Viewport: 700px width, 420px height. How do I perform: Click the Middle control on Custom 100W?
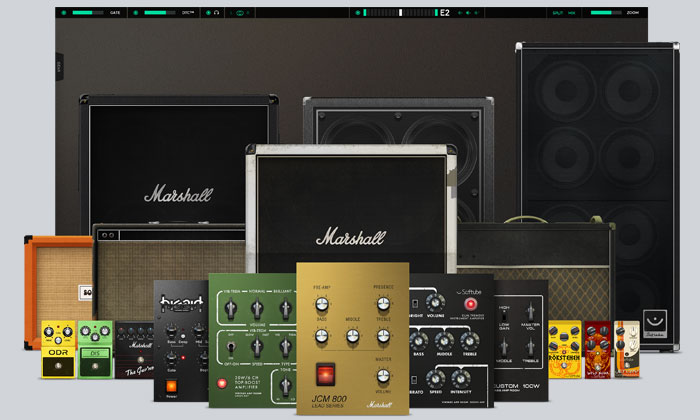pos(504,347)
